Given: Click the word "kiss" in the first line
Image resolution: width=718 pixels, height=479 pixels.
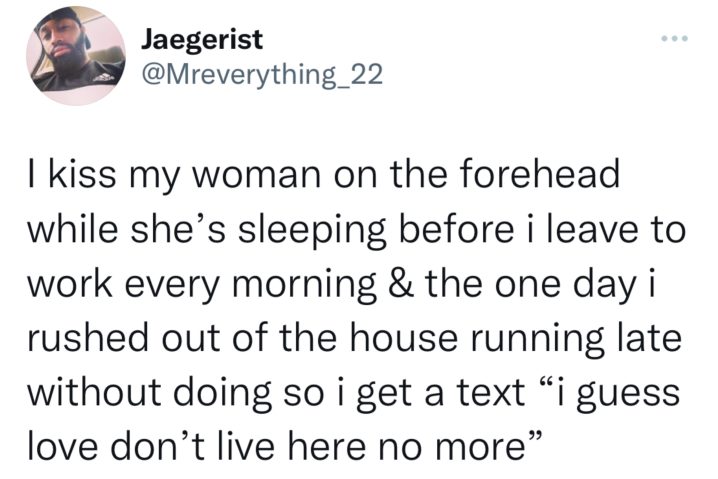Looking at the screenshot, I should (x=82, y=174).
